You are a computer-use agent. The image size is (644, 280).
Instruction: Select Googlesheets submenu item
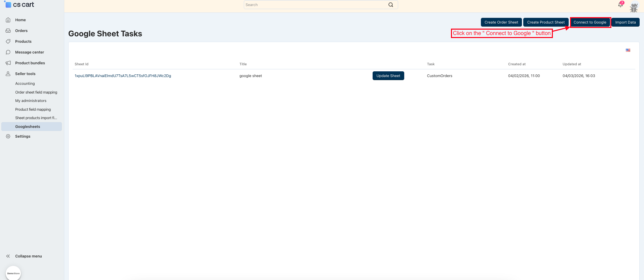pos(32,127)
